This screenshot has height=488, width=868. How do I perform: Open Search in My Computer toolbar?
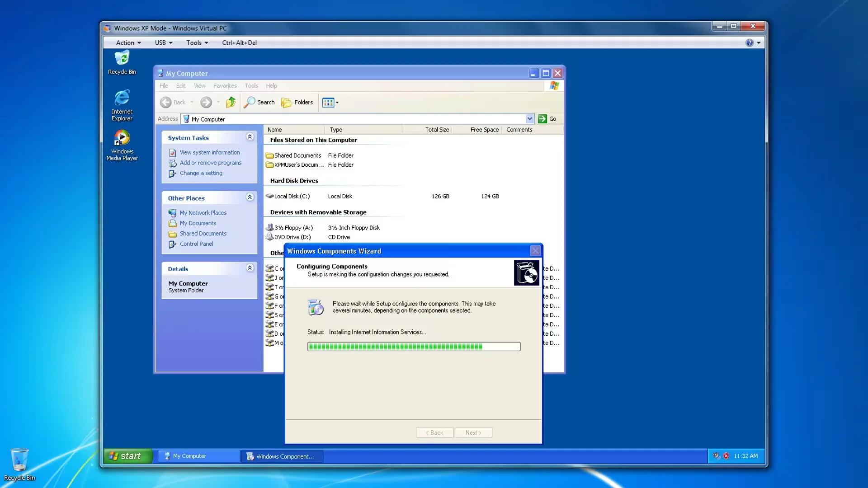coord(259,102)
